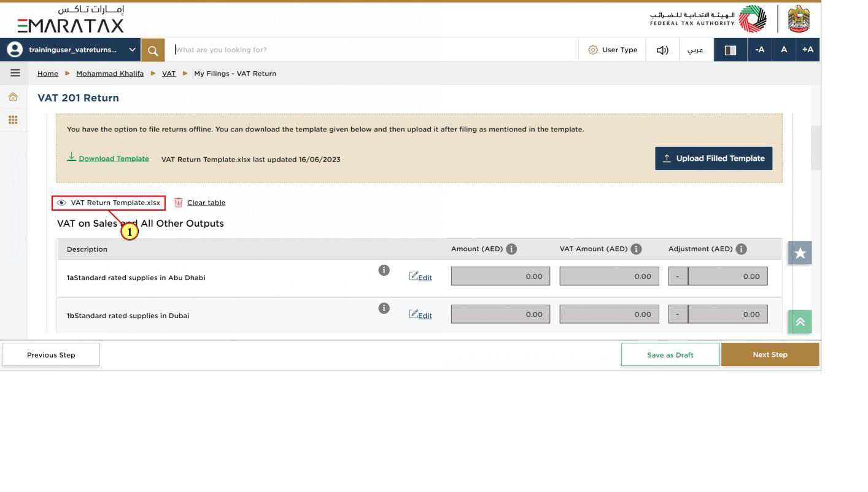Click the VAT Amount field for Abu Dhabi row
This screenshot has width=868, height=492.
coord(609,276)
